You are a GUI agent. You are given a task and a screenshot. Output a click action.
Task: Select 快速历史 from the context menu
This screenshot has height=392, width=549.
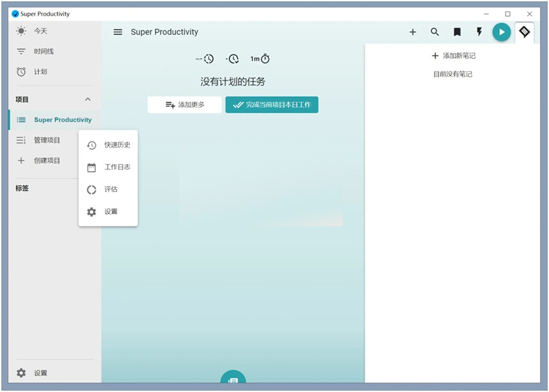(109, 145)
